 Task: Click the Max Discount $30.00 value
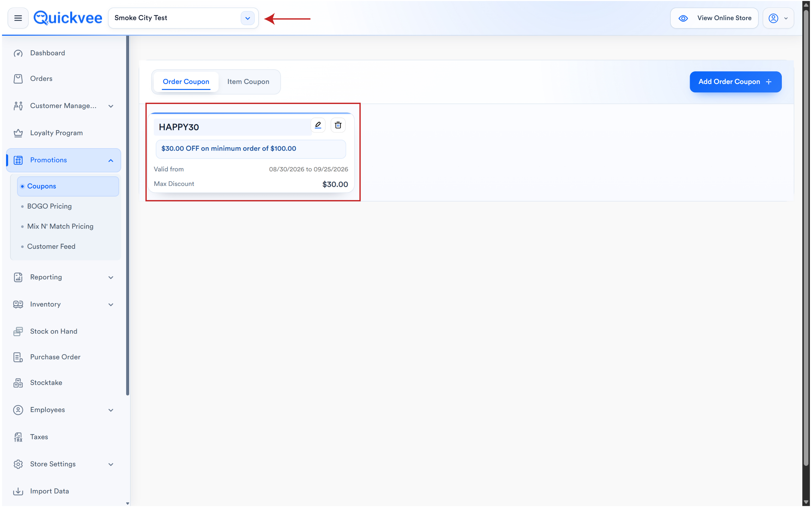(335, 184)
